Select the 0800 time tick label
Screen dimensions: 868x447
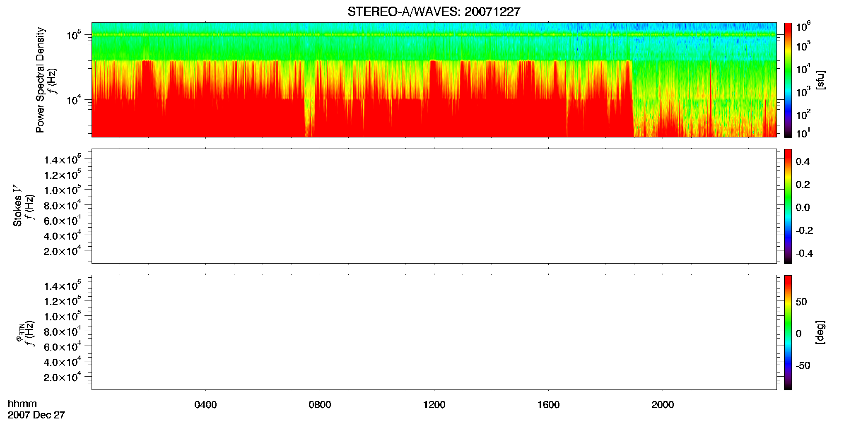point(320,405)
